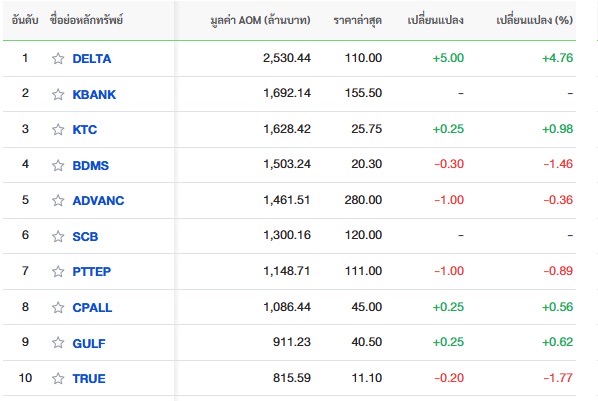Click the star icon beside ADVANC
This screenshot has height=401, width=598.
58,200
